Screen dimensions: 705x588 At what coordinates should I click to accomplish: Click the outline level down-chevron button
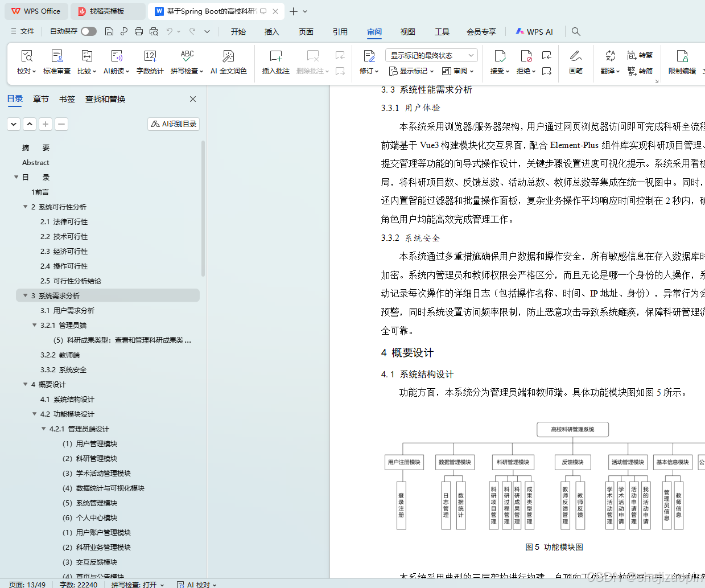coord(14,124)
